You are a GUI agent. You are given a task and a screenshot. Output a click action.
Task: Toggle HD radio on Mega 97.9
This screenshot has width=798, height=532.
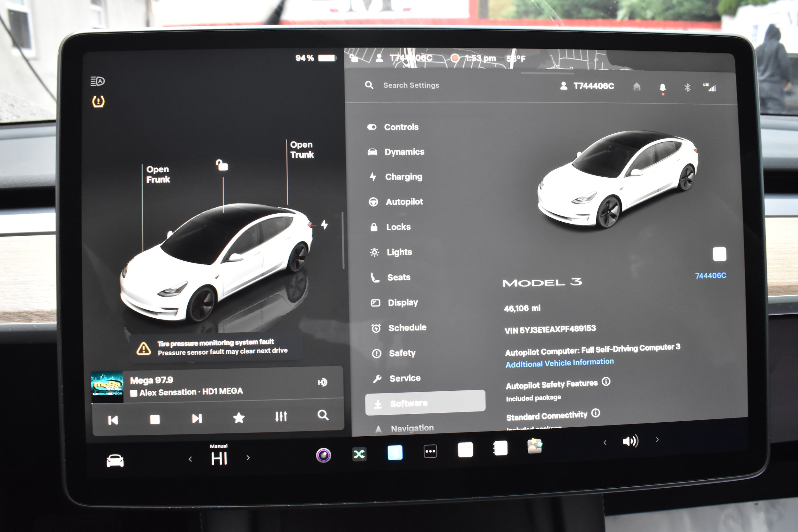coord(323,382)
